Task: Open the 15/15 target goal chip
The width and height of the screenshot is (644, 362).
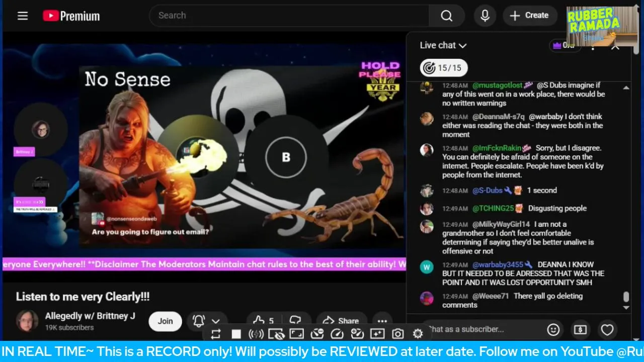Action: coord(444,68)
